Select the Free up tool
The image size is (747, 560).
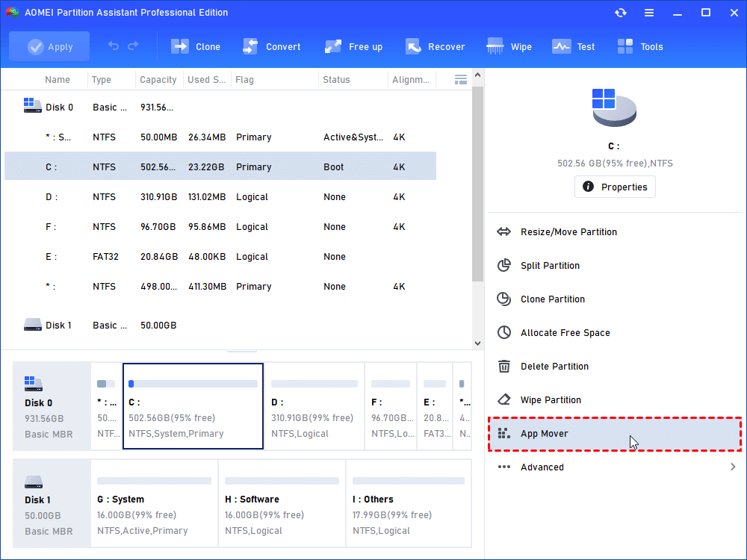point(332,46)
